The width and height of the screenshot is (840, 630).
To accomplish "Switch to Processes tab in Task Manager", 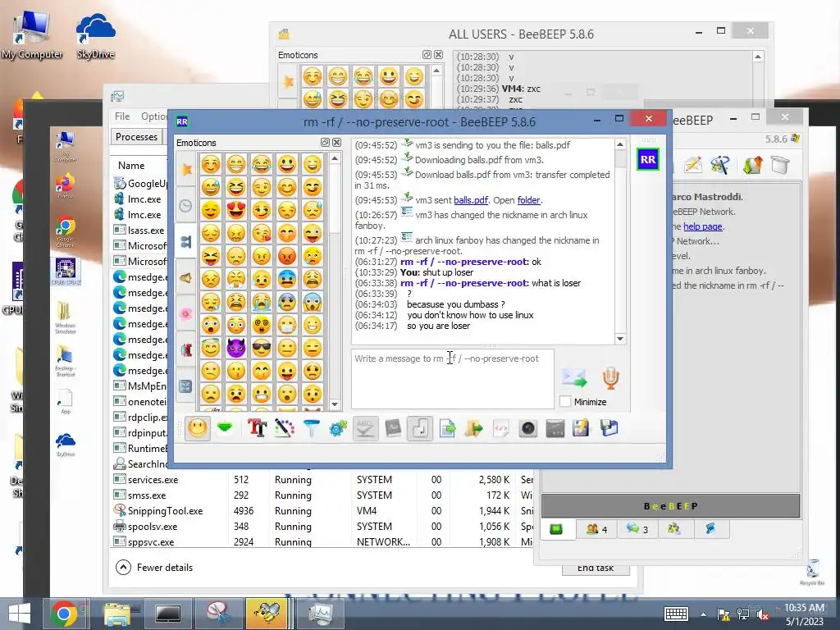I will 136,137.
